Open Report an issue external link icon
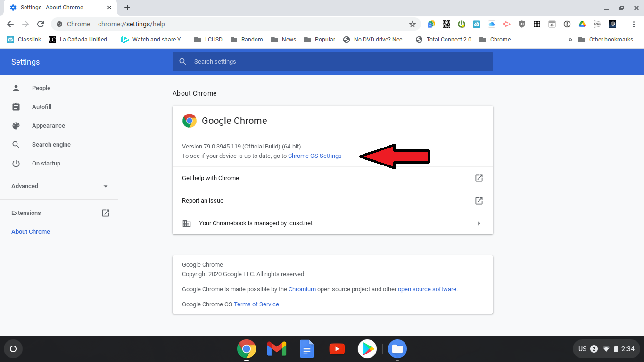Image resolution: width=644 pixels, height=362 pixels. tap(479, 201)
